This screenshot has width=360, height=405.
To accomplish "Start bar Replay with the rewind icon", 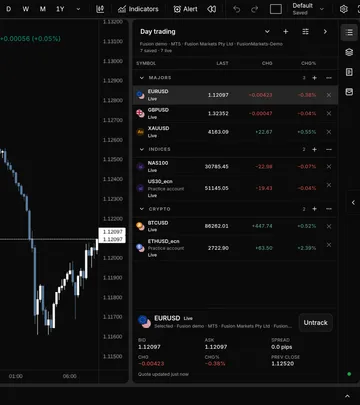I will pos(212,9).
